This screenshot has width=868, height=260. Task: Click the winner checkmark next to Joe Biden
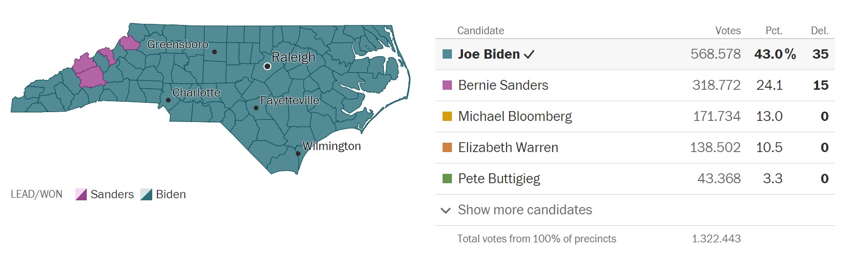pyautogui.click(x=529, y=54)
